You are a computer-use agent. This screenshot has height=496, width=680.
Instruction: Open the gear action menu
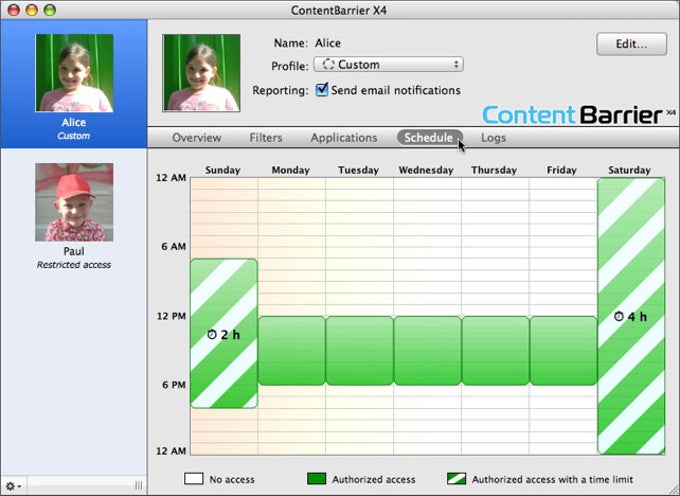(x=13, y=486)
